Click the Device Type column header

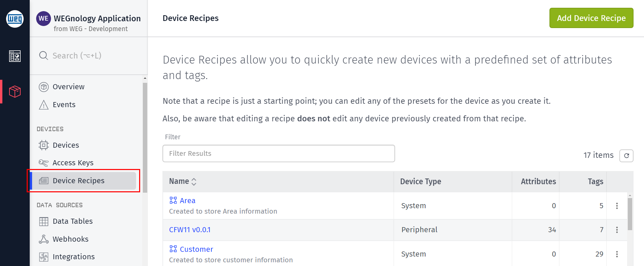[x=420, y=182]
